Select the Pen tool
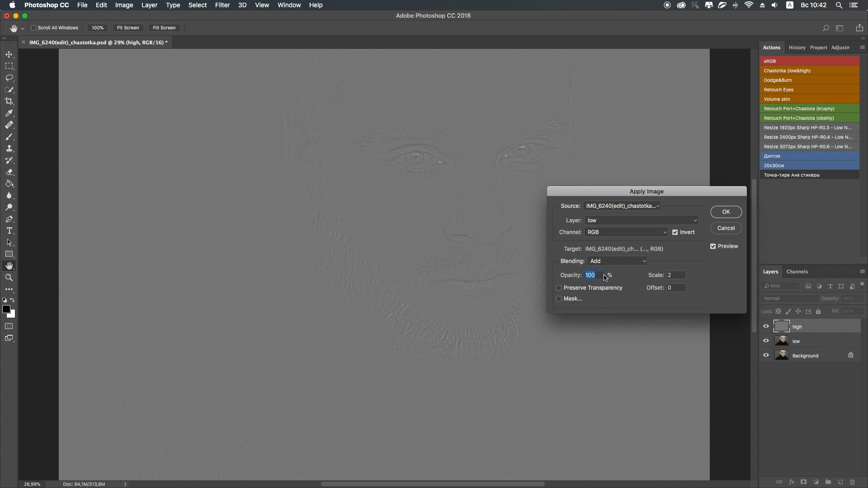 pos(9,219)
